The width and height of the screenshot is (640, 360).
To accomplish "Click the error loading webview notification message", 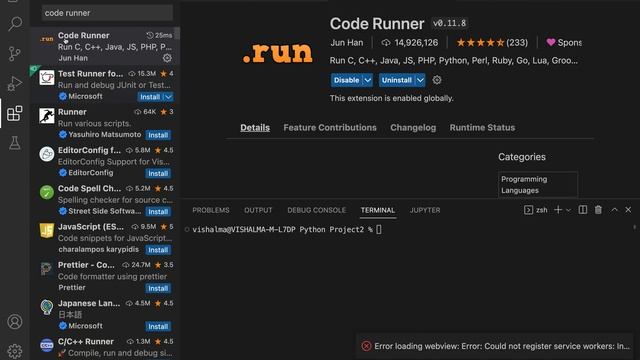I will (x=502, y=346).
